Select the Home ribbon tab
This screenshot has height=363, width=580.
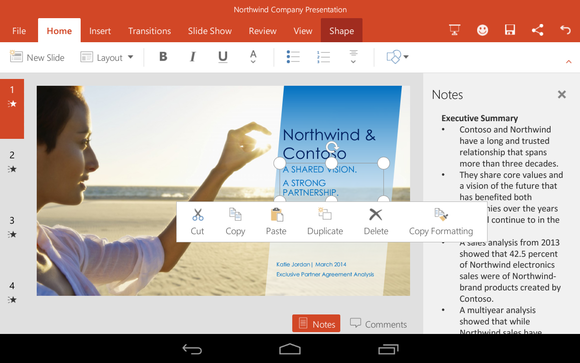click(x=59, y=30)
